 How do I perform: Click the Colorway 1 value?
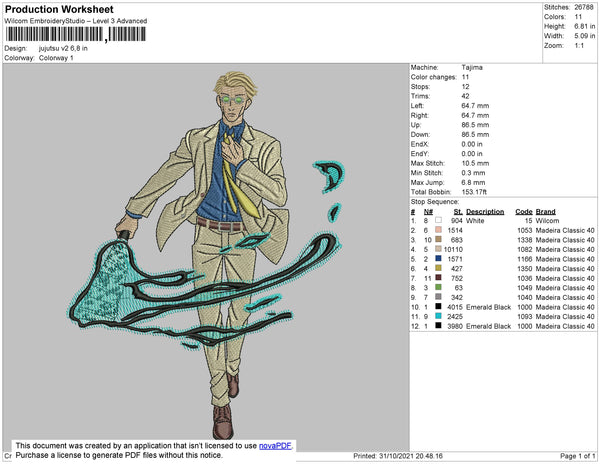[x=56, y=58]
